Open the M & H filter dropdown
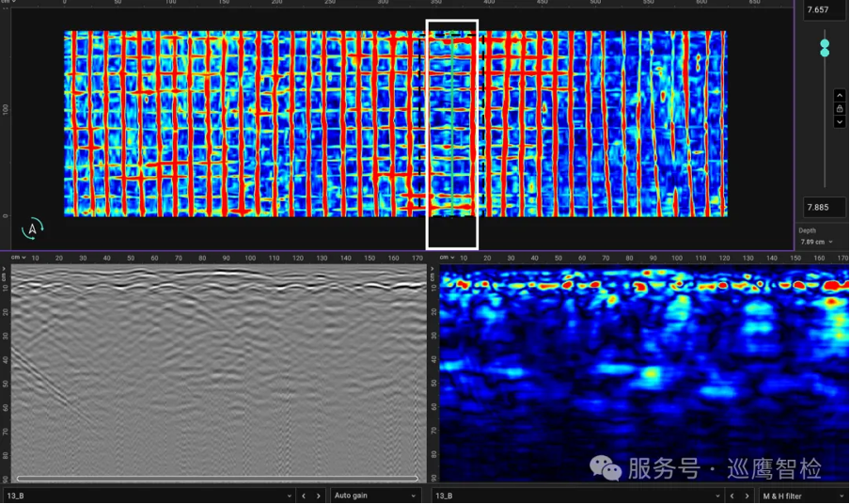The height and width of the screenshot is (504, 850). pos(802,496)
